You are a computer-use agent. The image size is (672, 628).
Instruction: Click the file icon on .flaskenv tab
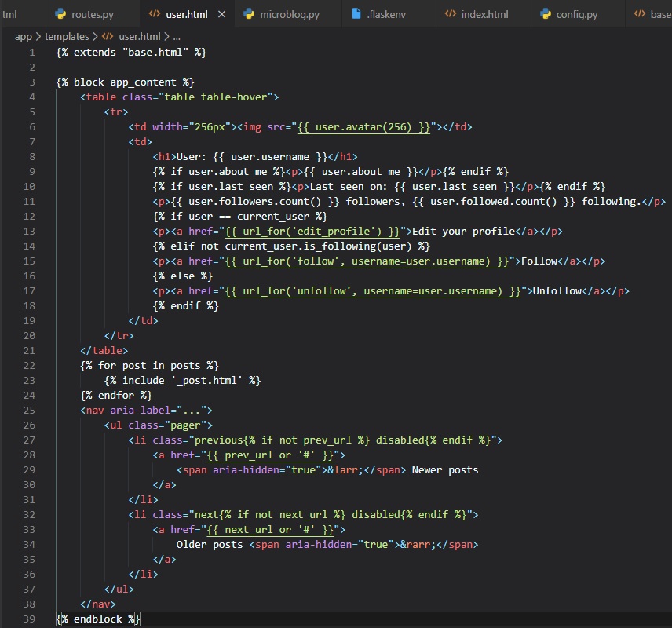click(356, 15)
